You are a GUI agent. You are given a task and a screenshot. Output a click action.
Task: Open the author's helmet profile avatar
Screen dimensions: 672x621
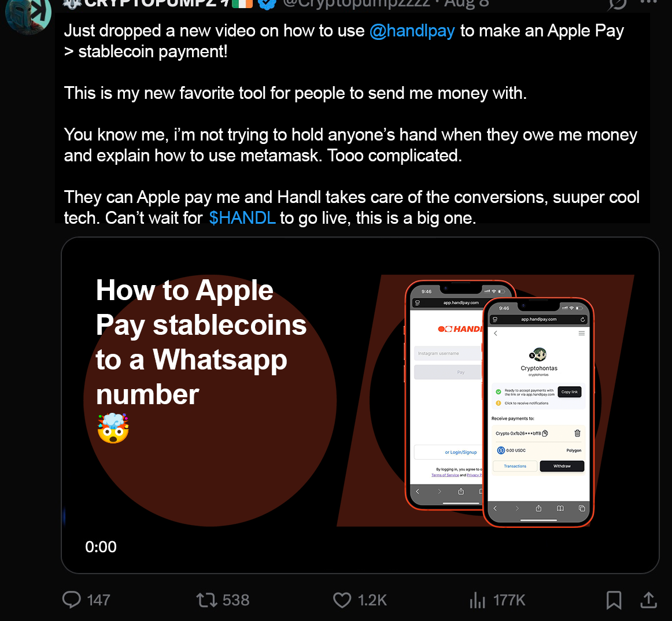(28, 14)
